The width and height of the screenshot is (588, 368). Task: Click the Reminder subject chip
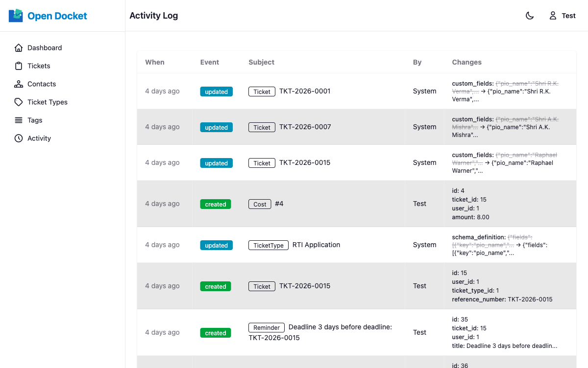pos(266,327)
